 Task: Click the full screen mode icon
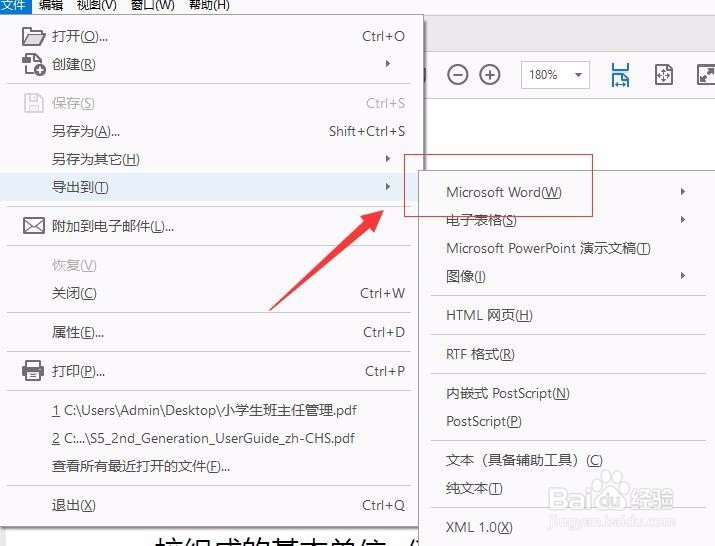pos(706,74)
